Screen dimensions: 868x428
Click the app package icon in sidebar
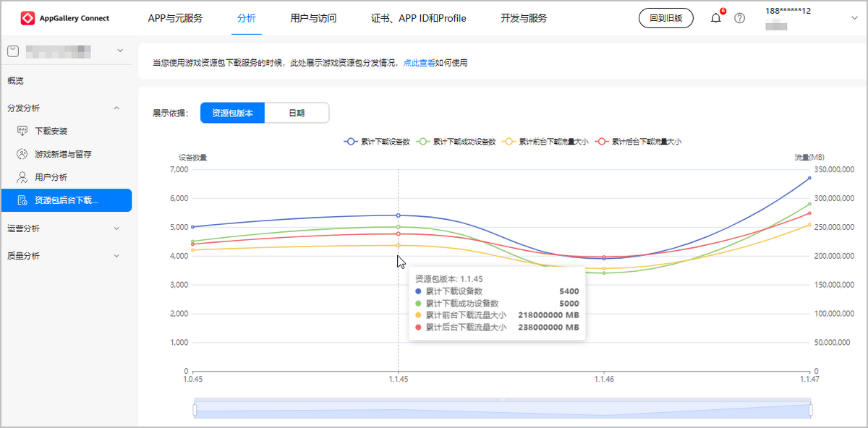pos(12,51)
